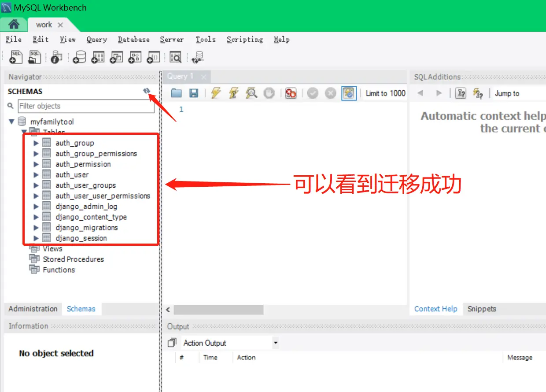Image resolution: width=546 pixels, height=392 pixels.
Task: Execute the query with lightning bolt icon
Action: [216, 93]
